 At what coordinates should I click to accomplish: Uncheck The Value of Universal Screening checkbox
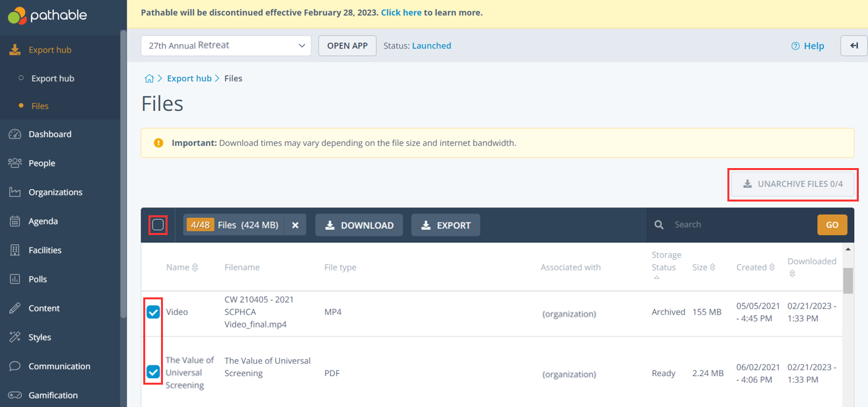point(153,372)
